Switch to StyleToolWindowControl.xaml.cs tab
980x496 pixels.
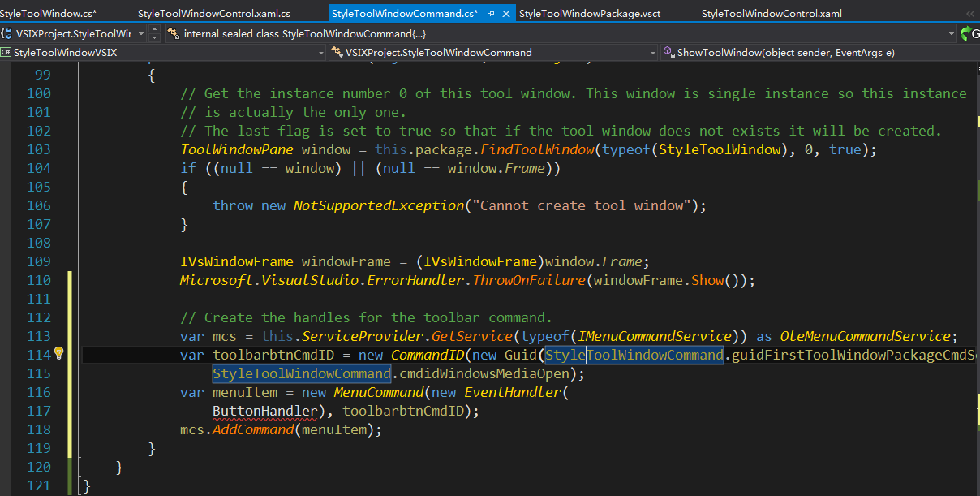(213, 14)
